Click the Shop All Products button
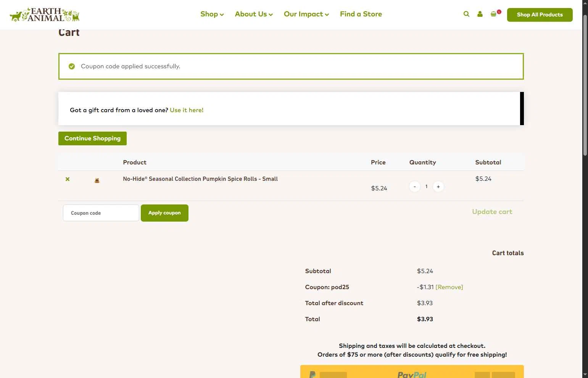588x378 pixels. tap(540, 14)
